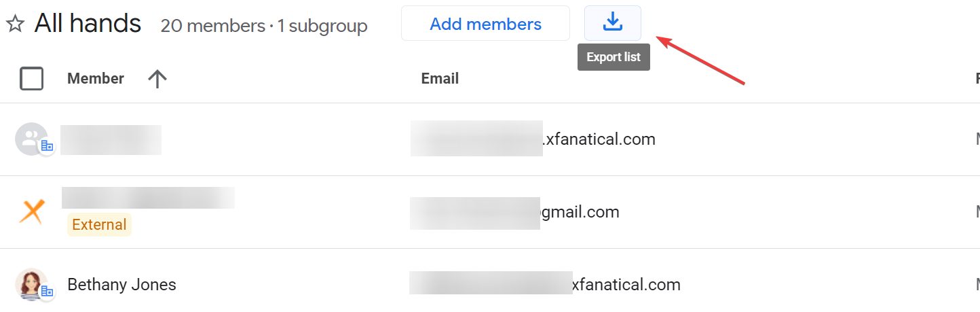Image resolution: width=980 pixels, height=312 pixels.
Task: Click the Export list tooltip label
Action: pyautogui.click(x=614, y=57)
